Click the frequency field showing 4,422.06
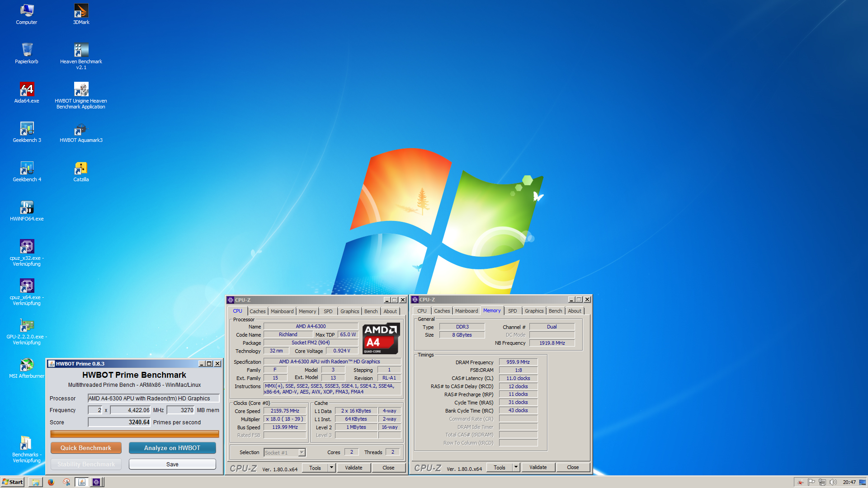The width and height of the screenshot is (868, 488). point(130,410)
